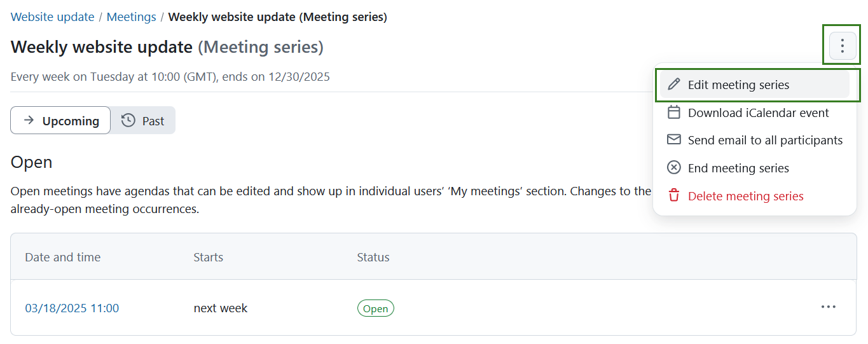Click the green Open status badge

coord(375,308)
